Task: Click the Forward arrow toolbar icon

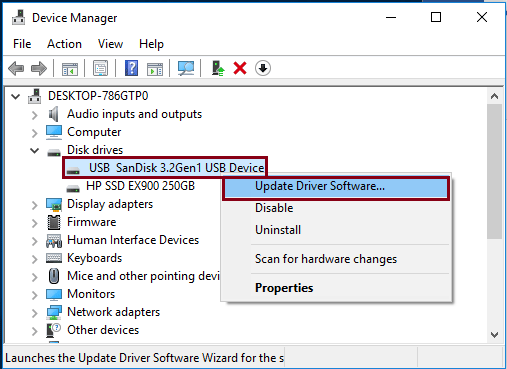Action: click(x=39, y=68)
